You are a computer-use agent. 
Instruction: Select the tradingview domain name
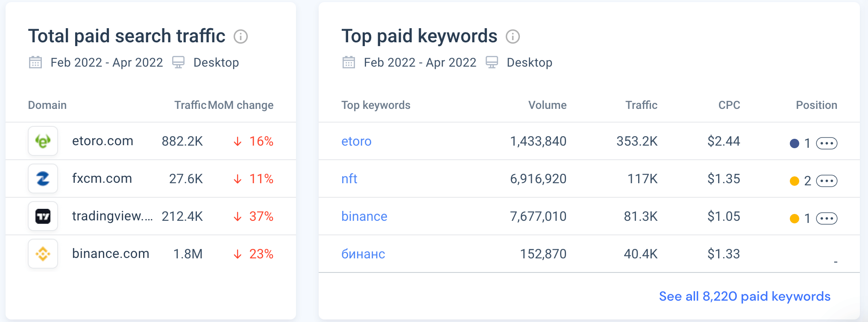112,216
